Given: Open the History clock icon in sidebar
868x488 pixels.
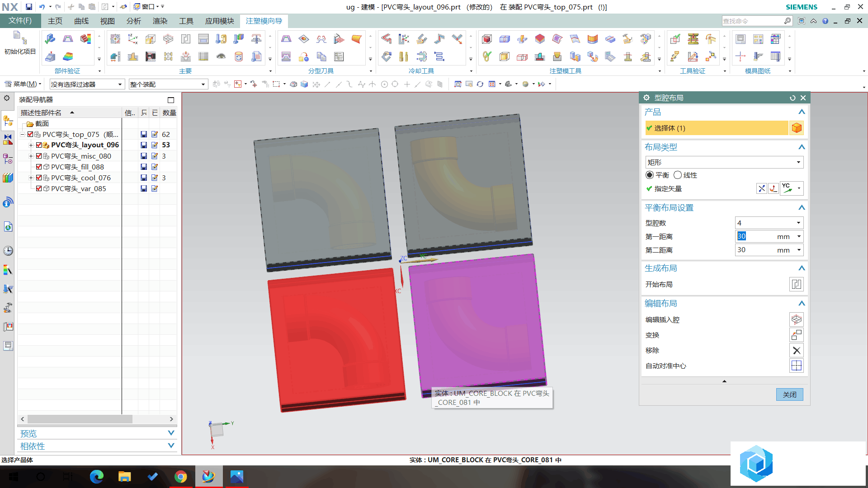Looking at the screenshot, I should (x=8, y=251).
